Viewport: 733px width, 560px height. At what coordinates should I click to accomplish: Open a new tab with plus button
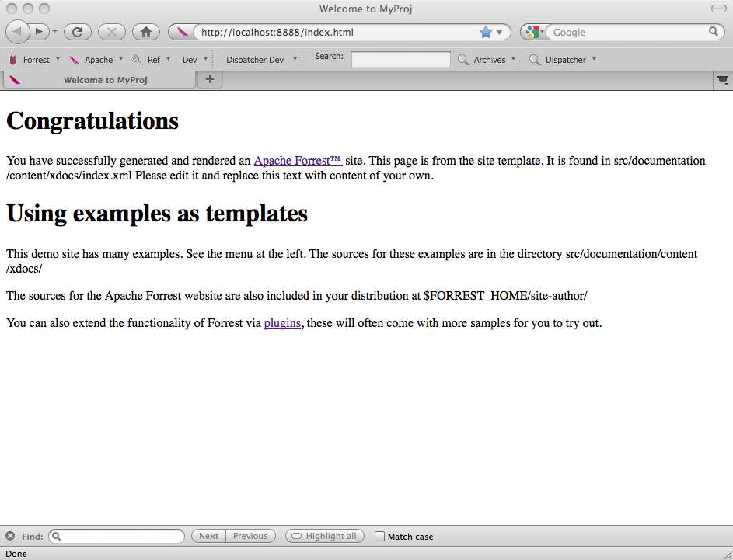210,79
